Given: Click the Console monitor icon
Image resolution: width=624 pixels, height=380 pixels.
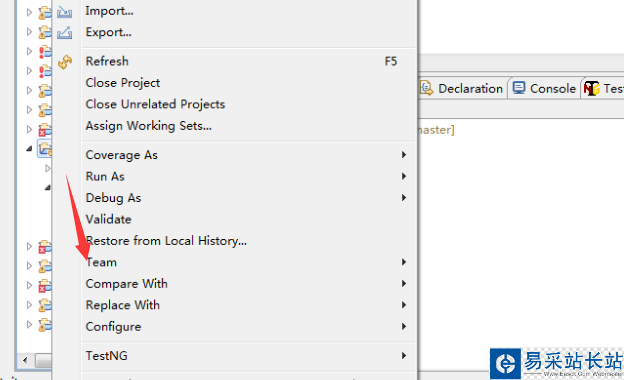Looking at the screenshot, I should click(x=519, y=88).
